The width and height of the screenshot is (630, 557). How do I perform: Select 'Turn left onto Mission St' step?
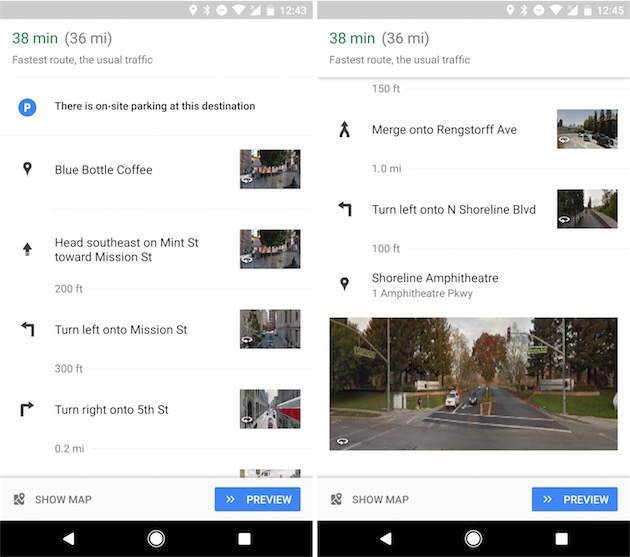point(121,330)
